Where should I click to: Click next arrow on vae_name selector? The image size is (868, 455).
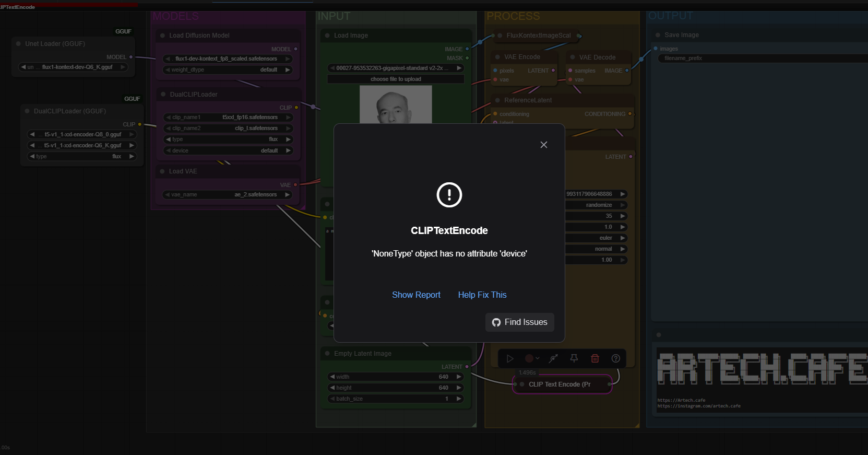[287, 195]
